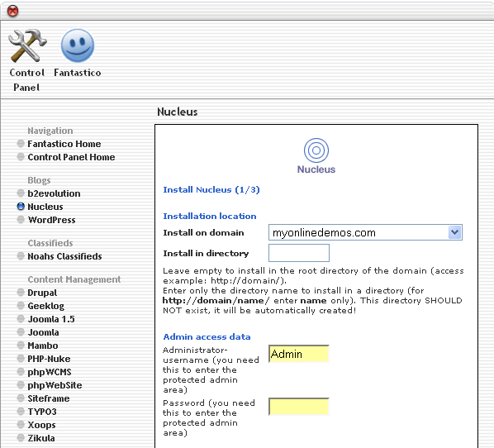Click the Fantastico smiley face icon

[78, 45]
